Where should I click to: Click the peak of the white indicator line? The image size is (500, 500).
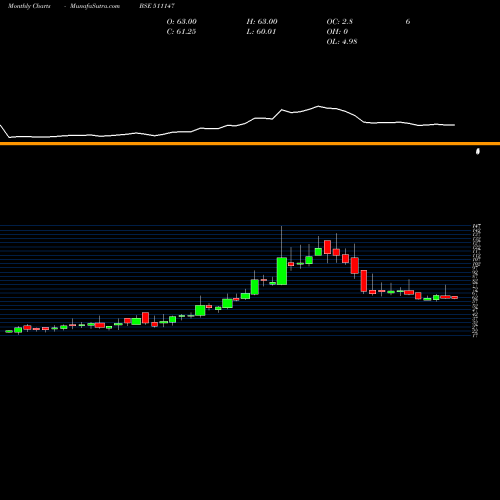tap(318, 106)
